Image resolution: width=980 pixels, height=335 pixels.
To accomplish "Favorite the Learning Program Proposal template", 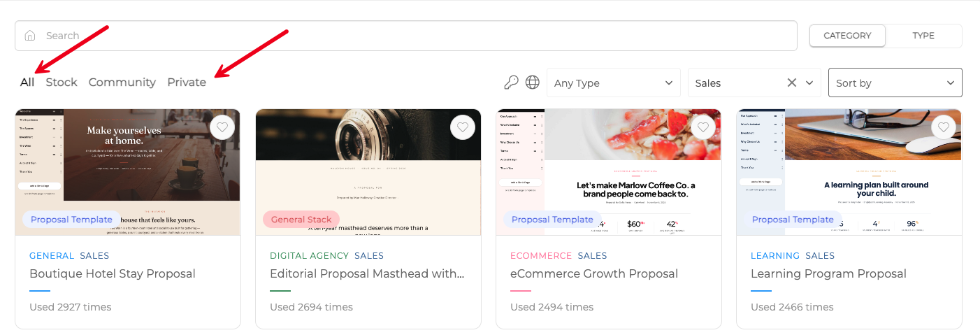I will coord(944,127).
